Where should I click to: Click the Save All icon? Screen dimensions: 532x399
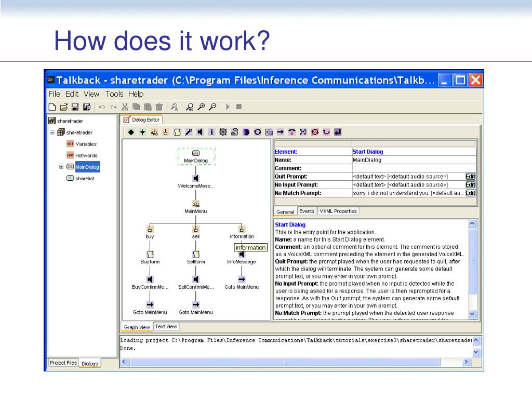tap(87, 107)
